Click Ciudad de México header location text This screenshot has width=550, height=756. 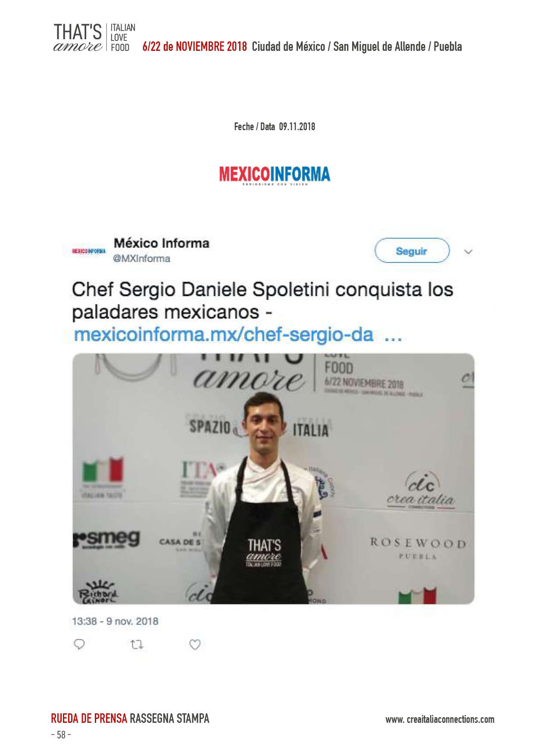(288, 47)
